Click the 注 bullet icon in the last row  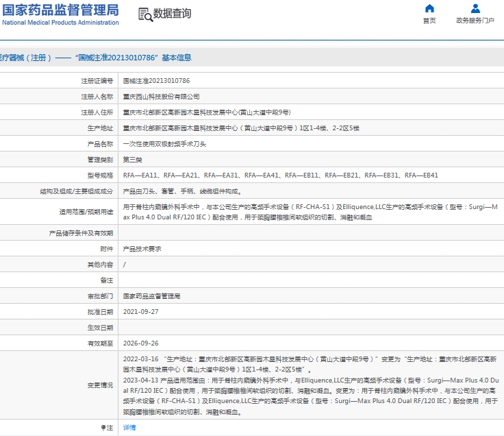[103, 427]
